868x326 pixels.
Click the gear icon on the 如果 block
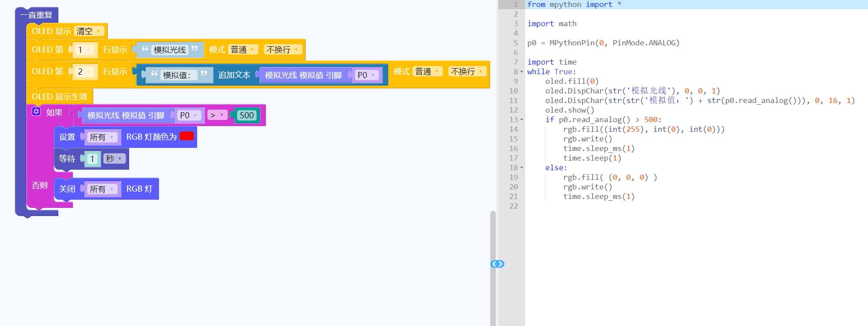click(36, 112)
